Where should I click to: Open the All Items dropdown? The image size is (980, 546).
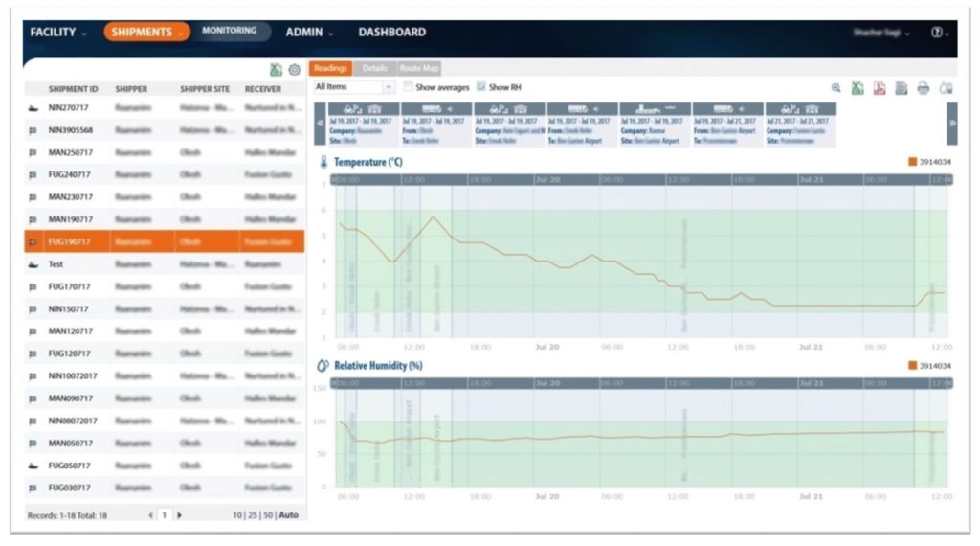tap(353, 87)
